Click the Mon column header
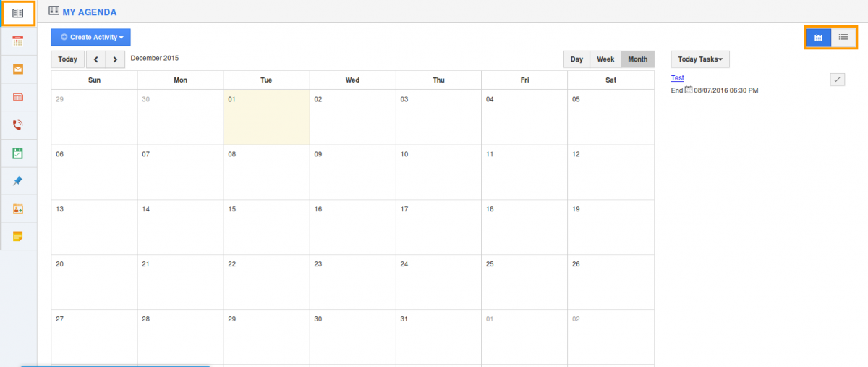868x367 pixels. (180, 80)
